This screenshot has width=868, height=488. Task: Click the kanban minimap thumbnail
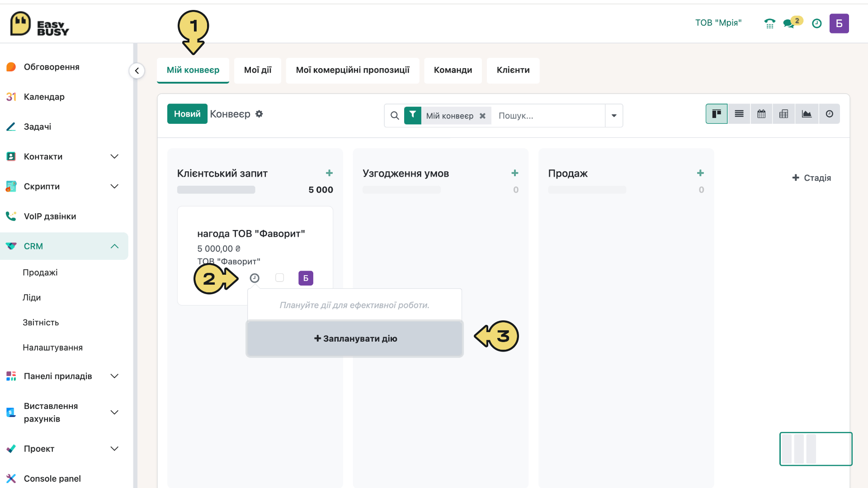point(816,449)
